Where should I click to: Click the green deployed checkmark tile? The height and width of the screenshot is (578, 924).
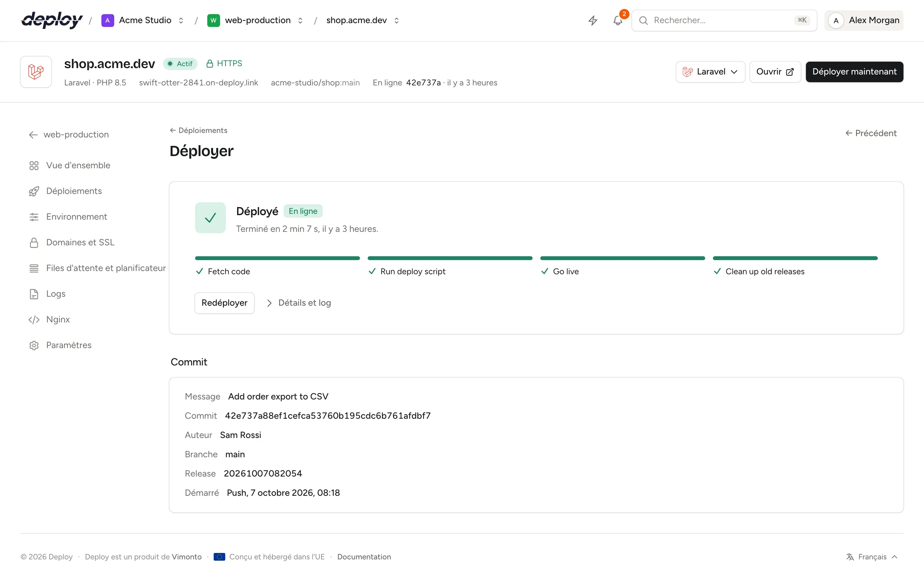tap(210, 217)
